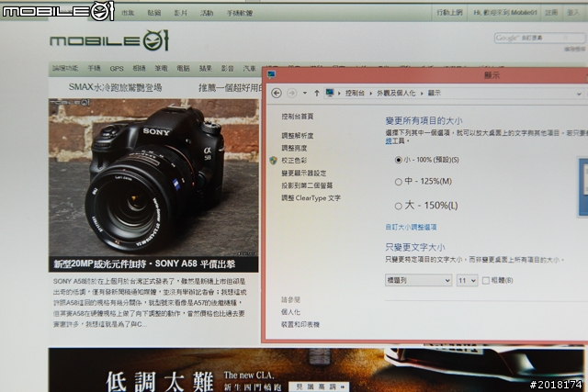Click 行動上網 in the top bar
Image resolution: width=588 pixels, height=392 pixels.
coord(449,12)
